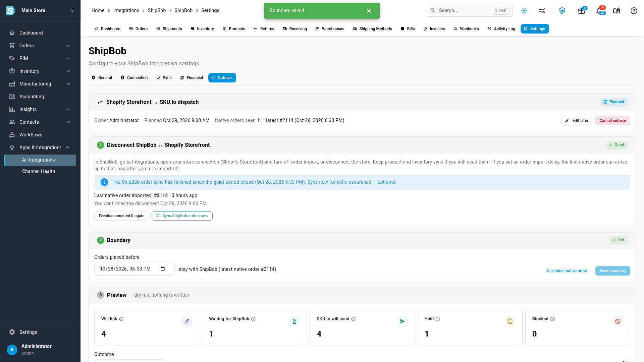
Task: Open the Activity Log tab
Action: click(501, 29)
